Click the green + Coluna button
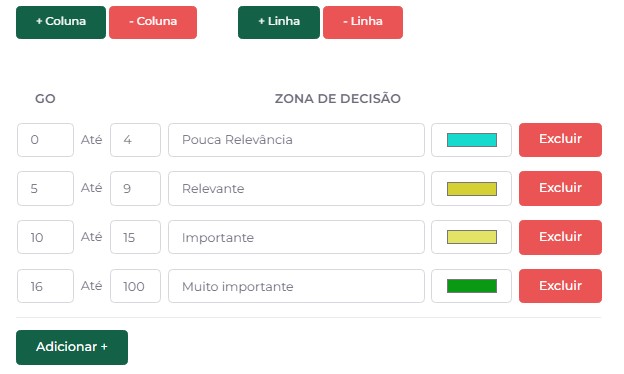The width and height of the screenshot is (624, 374). [61, 22]
